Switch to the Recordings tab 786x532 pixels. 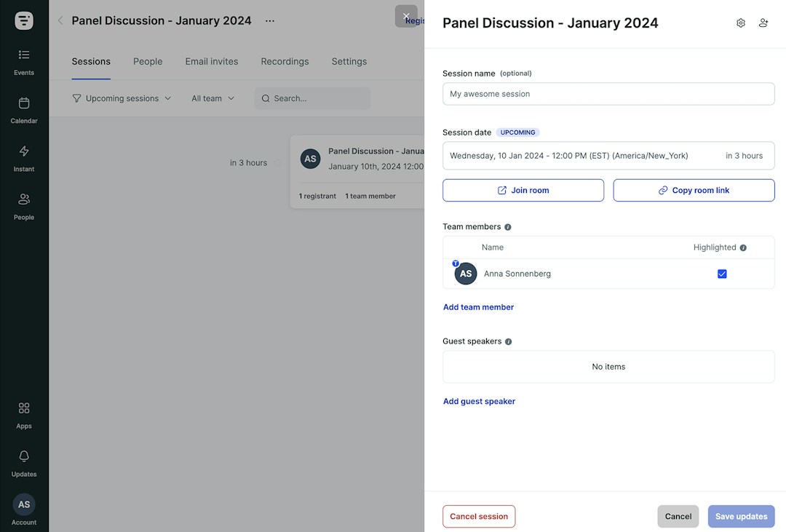coord(285,62)
